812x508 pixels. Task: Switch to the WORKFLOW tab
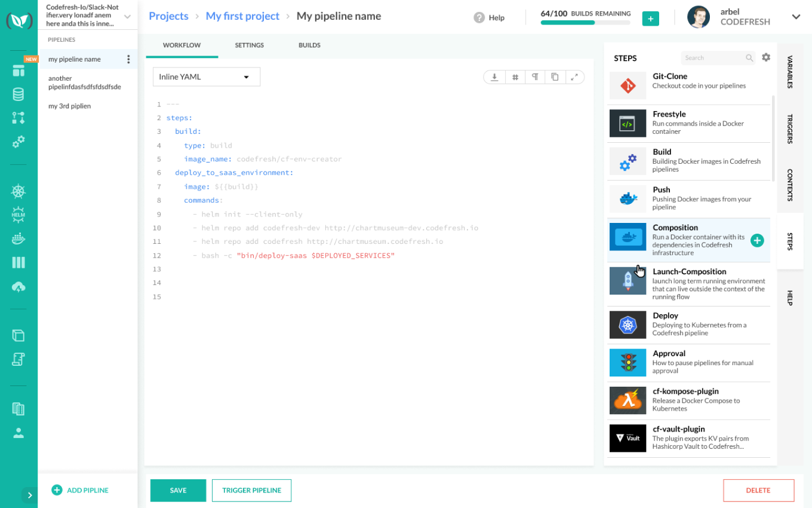tap(182, 45)
